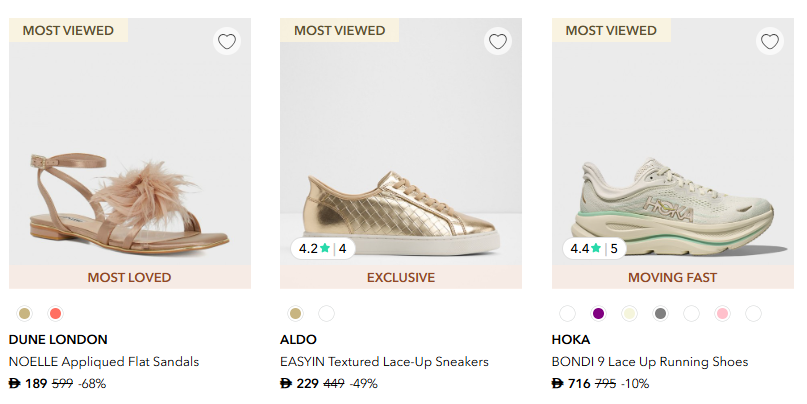Click the DUNE LONDON brand name

click(58, 339)
